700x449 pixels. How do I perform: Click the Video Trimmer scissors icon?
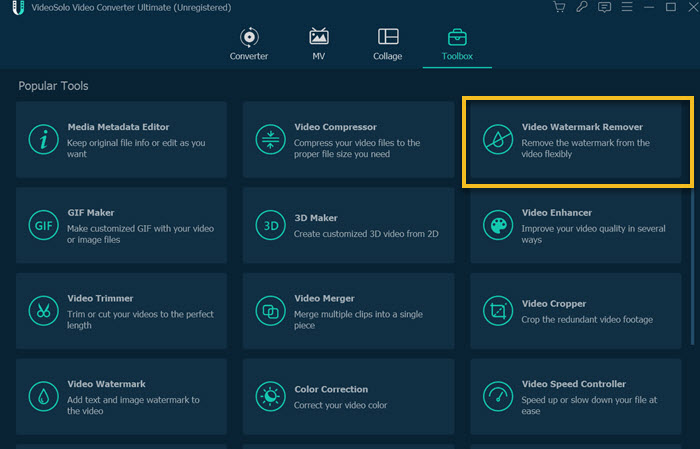click(x=44, y=310)
